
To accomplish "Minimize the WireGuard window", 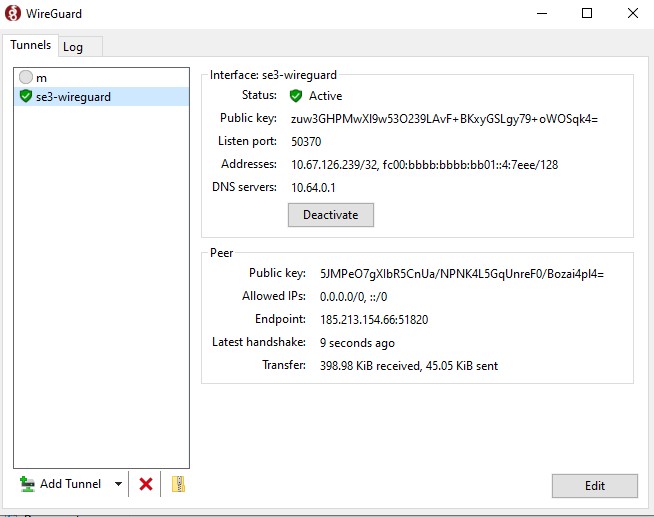I will click(x=541, y=14).
